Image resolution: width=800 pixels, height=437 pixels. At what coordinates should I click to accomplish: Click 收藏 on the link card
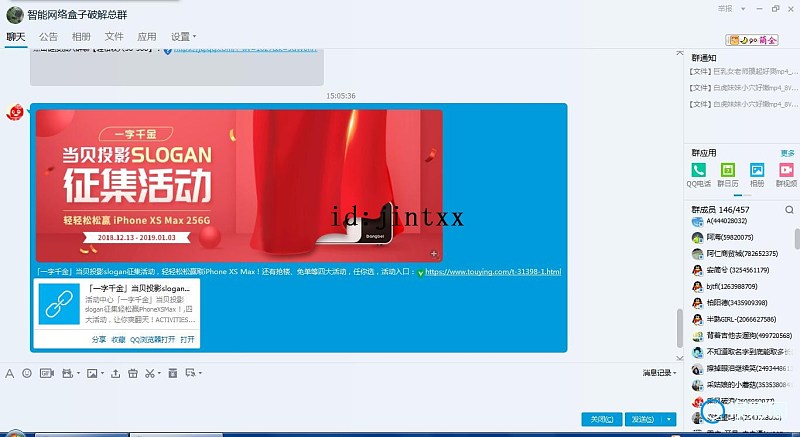point(118,340)
